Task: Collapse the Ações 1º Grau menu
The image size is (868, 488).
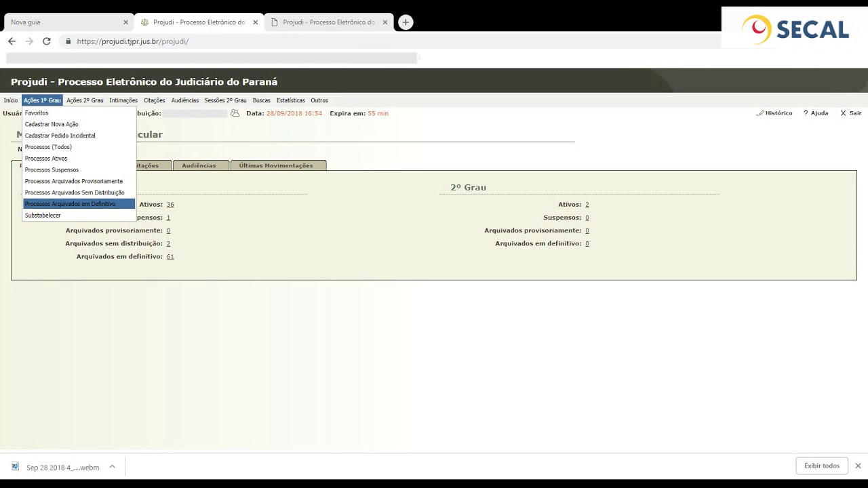Action: pyautogui.click(x=42, y=100)
